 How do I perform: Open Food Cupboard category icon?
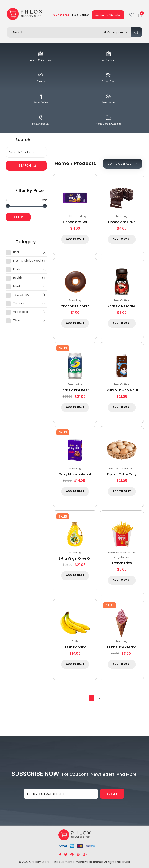108,54
